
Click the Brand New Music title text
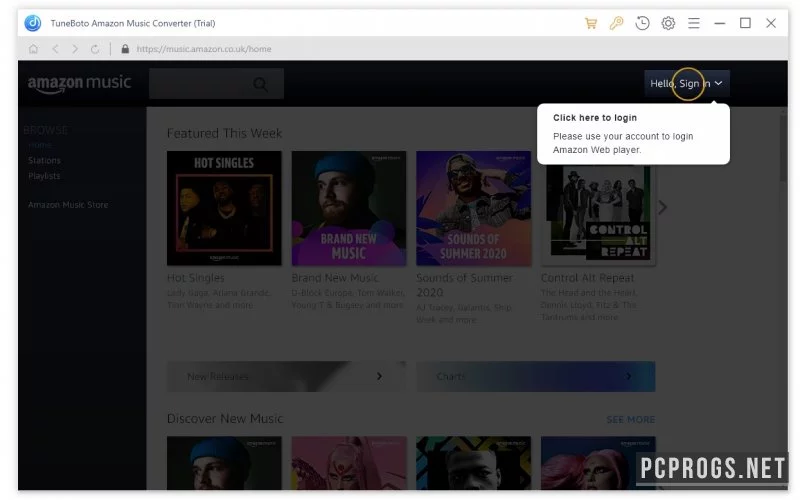click(x=335, y=278)
